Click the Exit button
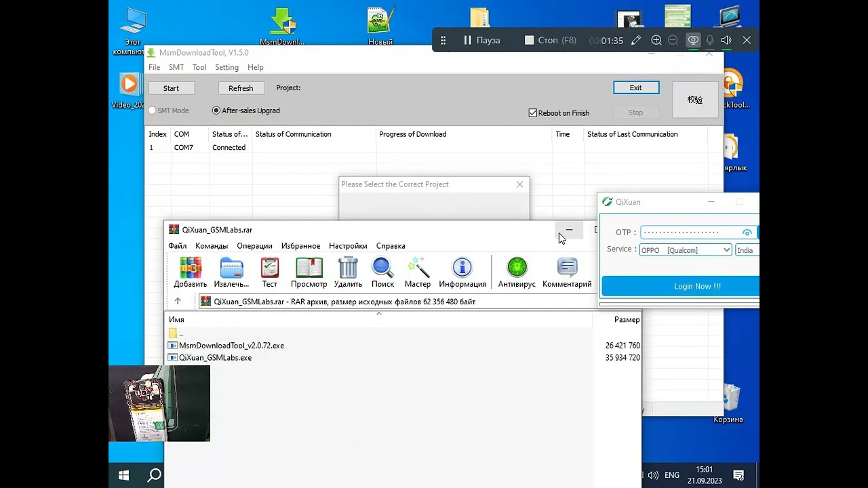Screen dimensions: 868x488 click(635, 87)
